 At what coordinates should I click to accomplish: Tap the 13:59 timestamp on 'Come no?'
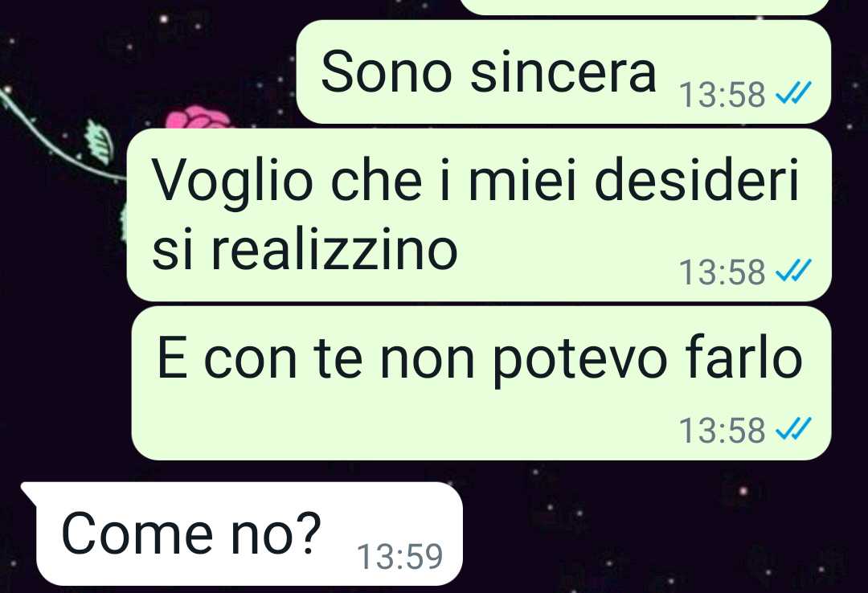(x=399, y=556)
